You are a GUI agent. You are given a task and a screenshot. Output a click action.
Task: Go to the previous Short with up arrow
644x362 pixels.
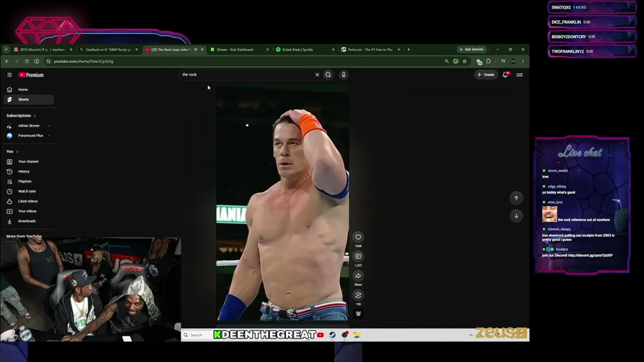[x=516, y=198]
